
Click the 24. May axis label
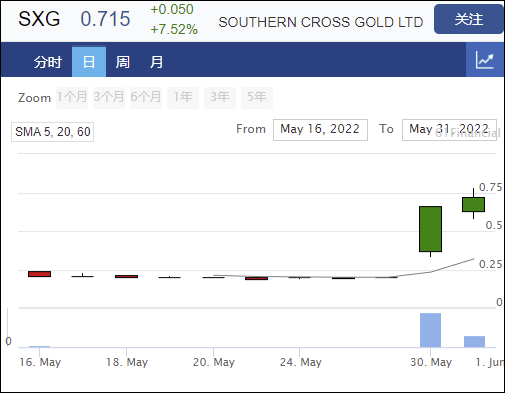point(301,362)
